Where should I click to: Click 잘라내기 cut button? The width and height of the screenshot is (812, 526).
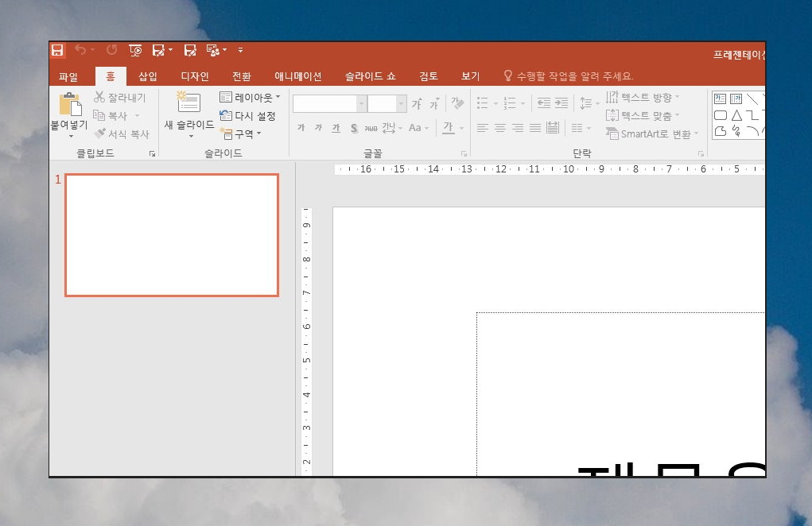[x=119, y=97]
